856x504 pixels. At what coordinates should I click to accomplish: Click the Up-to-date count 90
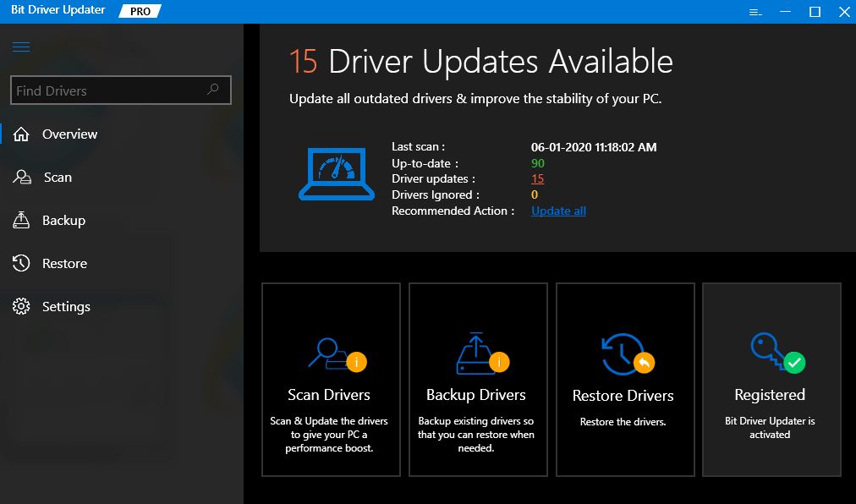pyautogui.click(x=538, y=163)
